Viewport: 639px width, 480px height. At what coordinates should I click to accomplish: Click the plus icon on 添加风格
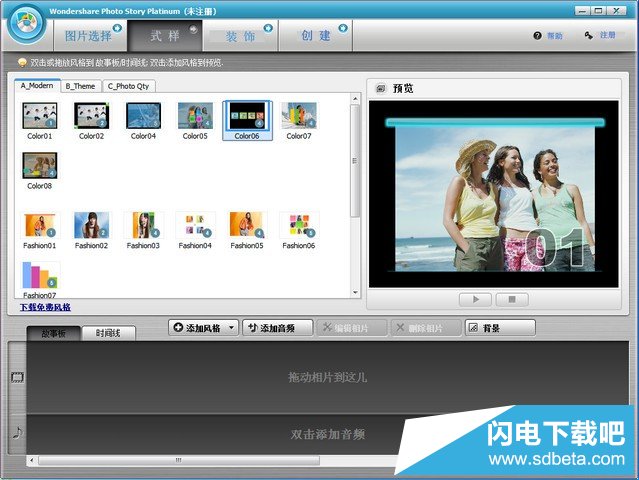(178, 327)
